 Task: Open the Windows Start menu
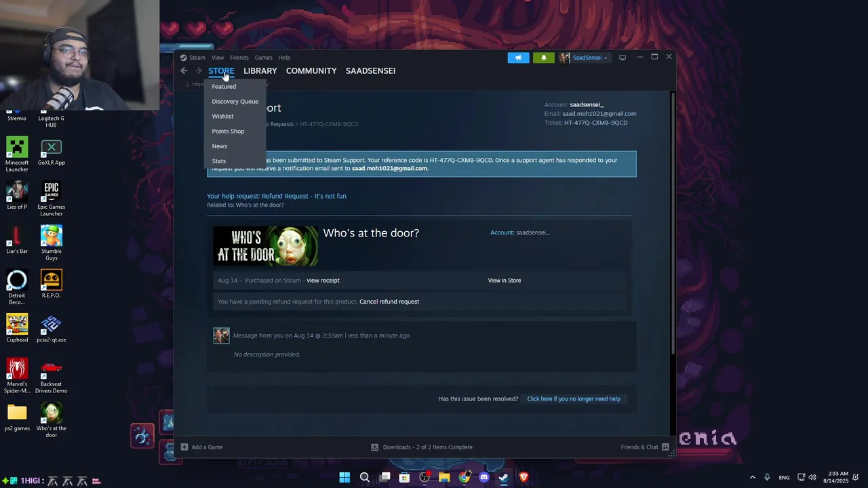pyautogui.click(x=344, y=478)
